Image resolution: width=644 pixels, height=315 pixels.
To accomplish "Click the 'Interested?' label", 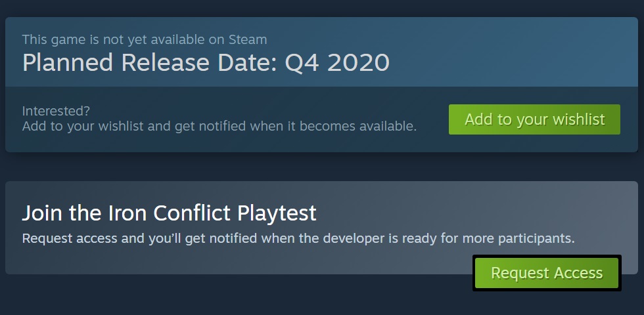I will coord(56,110).
